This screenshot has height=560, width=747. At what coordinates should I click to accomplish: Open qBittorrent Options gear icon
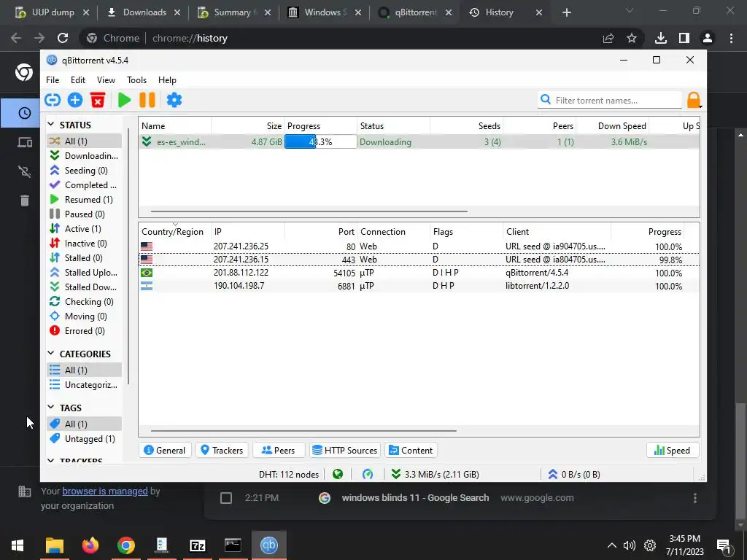pos(174,100)
